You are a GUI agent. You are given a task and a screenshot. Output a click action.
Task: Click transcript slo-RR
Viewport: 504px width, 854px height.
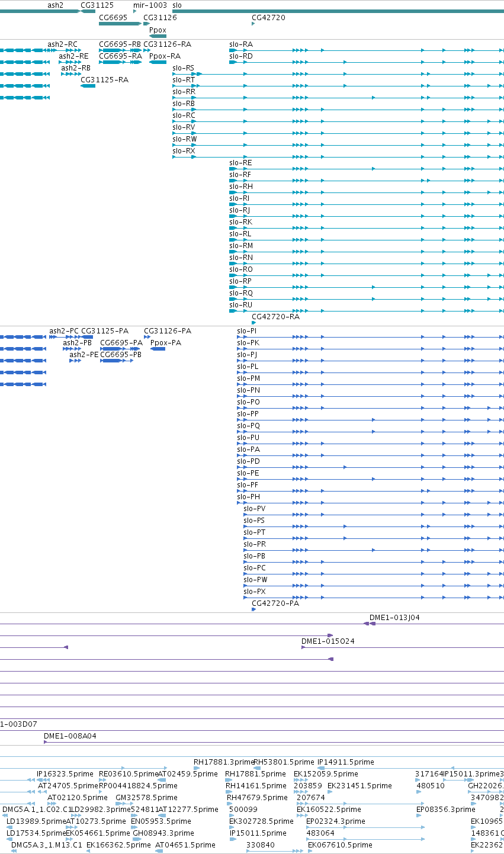click(x=184, y=92)
